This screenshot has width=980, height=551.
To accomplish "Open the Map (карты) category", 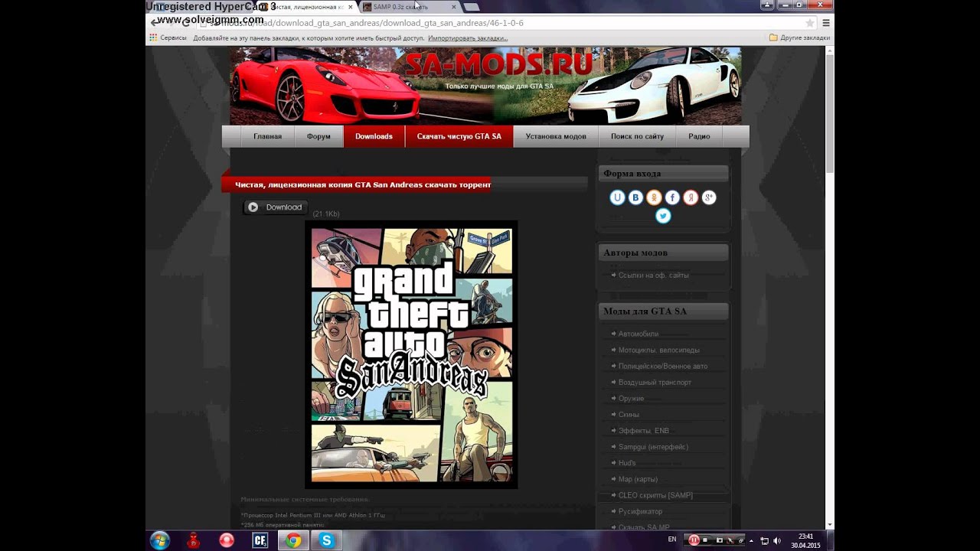I will coord(638,479).
